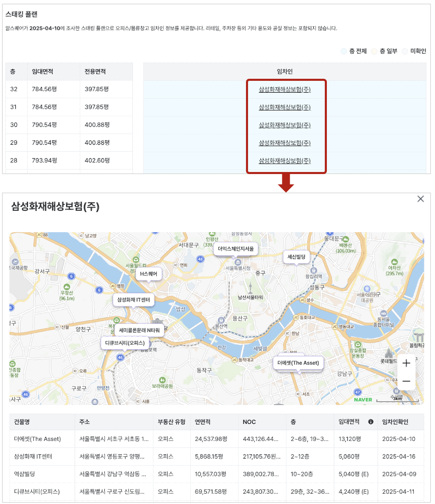The width and height of the screenshot is (435, 504).
Task: Click the 2025-04-16 confirmation date
Action: [x=399, y=457]
